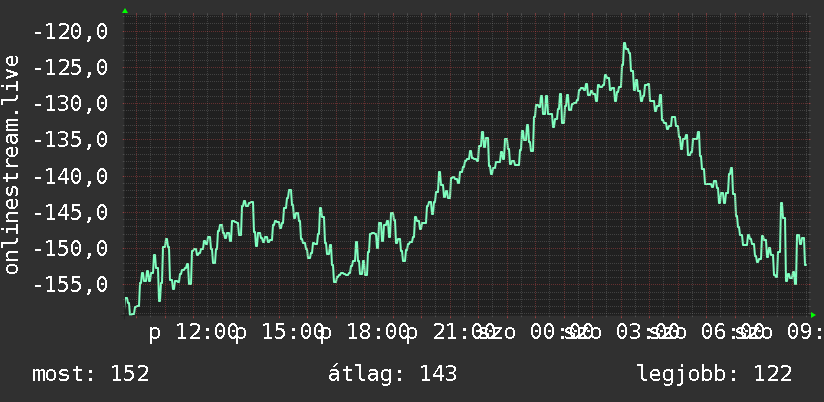
Task: Click the 'szo 00:00' time axis label
Action: (x=535, y=333)
